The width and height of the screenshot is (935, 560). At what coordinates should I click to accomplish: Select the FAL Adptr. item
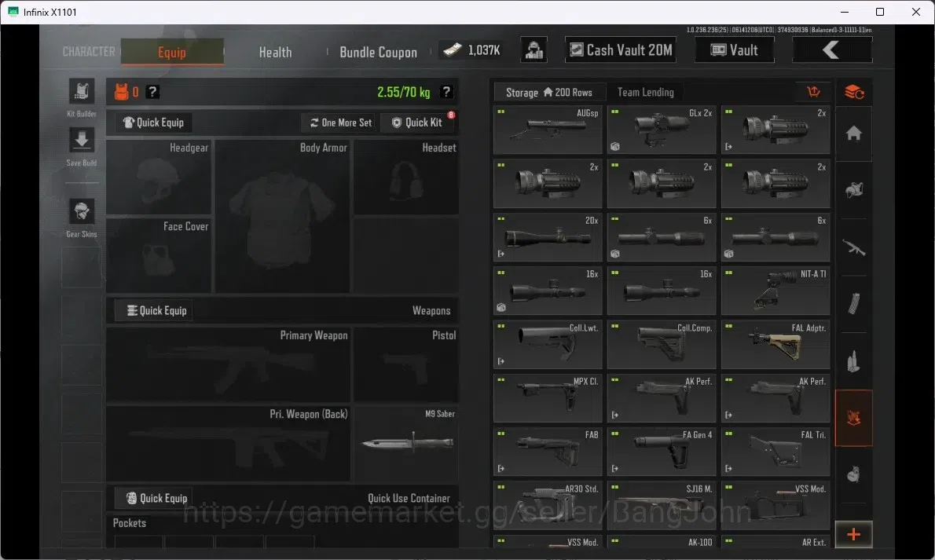pos(775,345)
